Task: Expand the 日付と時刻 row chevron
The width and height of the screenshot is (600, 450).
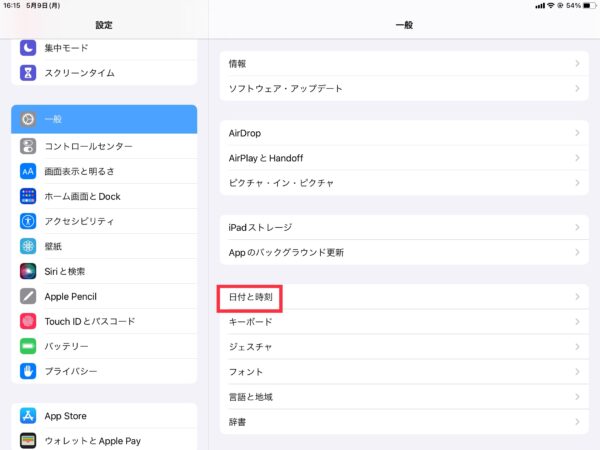Action: pos(577,297)
